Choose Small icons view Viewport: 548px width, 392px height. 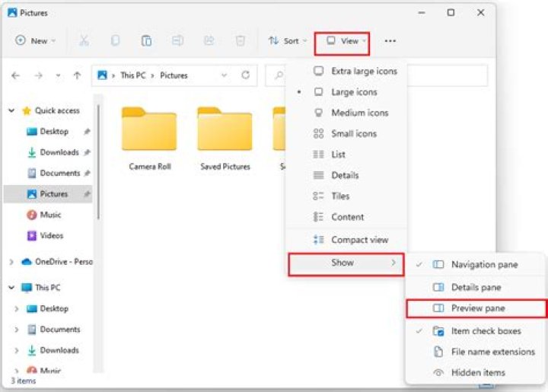point(346,133)
